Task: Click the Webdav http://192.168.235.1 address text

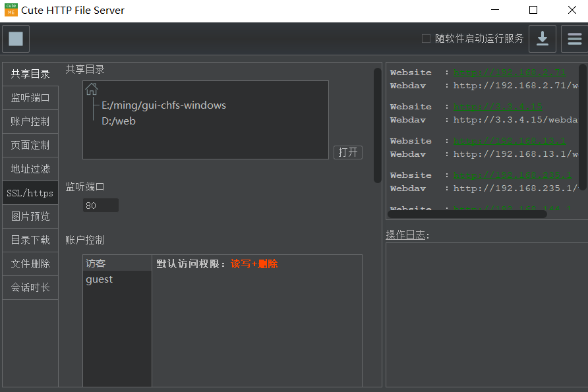Action: click(x=515, y=188)
